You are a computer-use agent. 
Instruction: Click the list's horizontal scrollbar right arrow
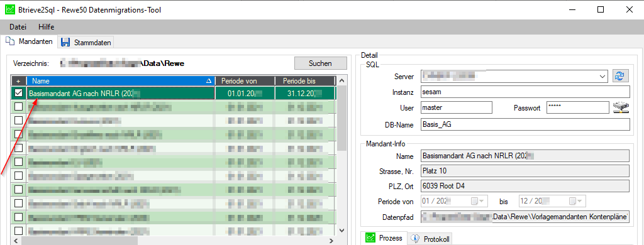click(331, 241)
